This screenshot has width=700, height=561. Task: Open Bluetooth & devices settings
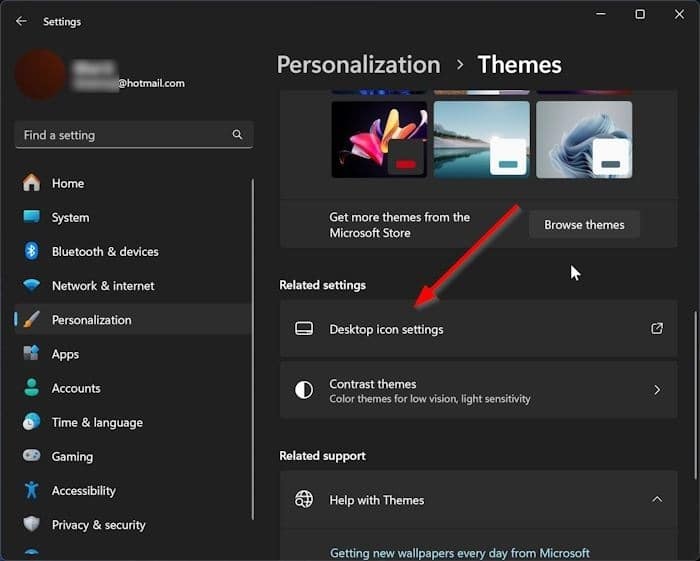(104, 252)
